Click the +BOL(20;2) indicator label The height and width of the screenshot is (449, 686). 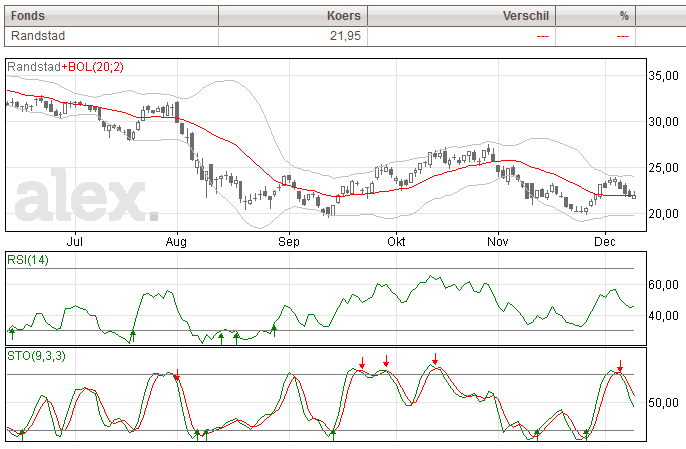(x=92, y=67)
